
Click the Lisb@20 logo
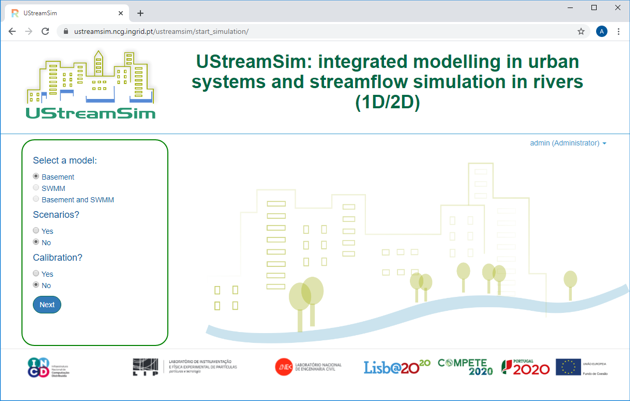tap(397, 367)
